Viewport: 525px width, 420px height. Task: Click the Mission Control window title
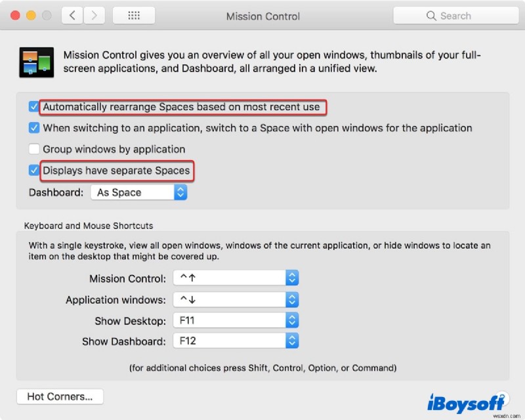pyautogui.click(x=263, y=16)
